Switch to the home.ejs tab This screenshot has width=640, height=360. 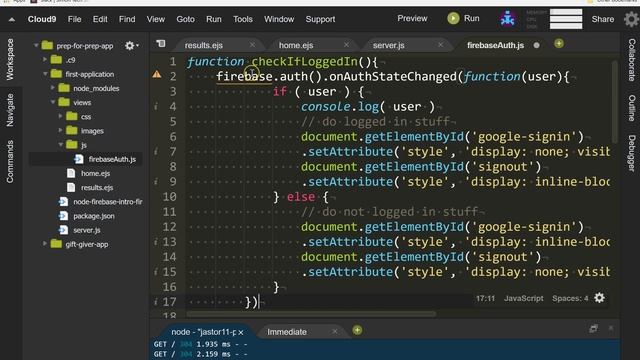pos(296,45)
